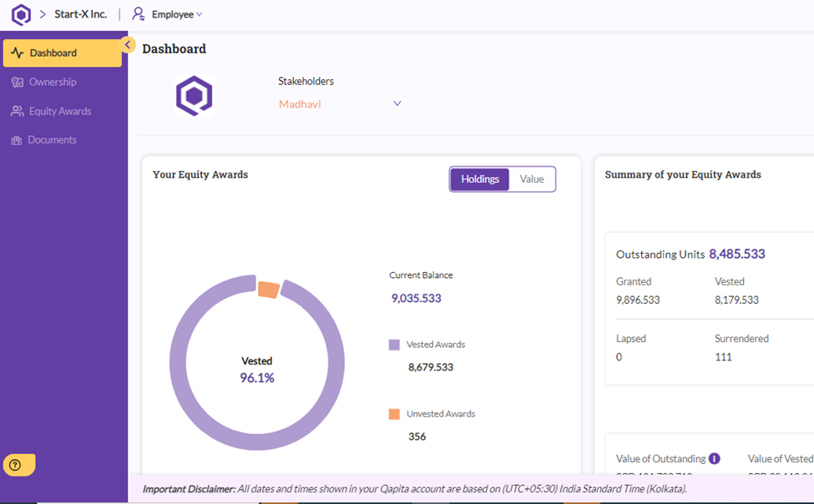Click the Start-X company logo thumbnail
The width and height of the screenshot is (814, 504).
[x=195, y=96]
